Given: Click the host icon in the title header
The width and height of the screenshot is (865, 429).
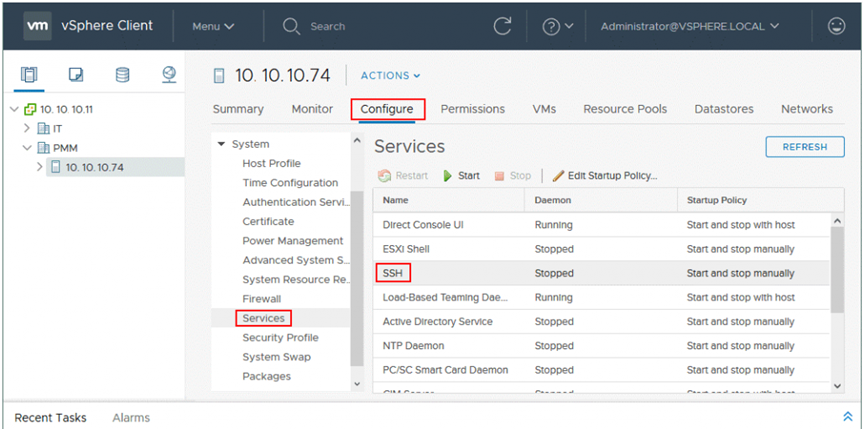Looking at the screenshot, I should pos(220,76).
